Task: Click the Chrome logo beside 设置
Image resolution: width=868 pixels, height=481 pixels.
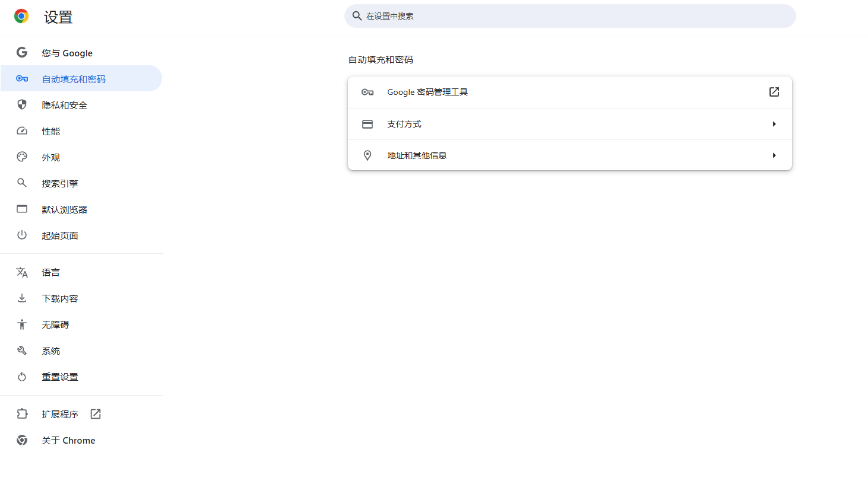Action: click(21, 17)
